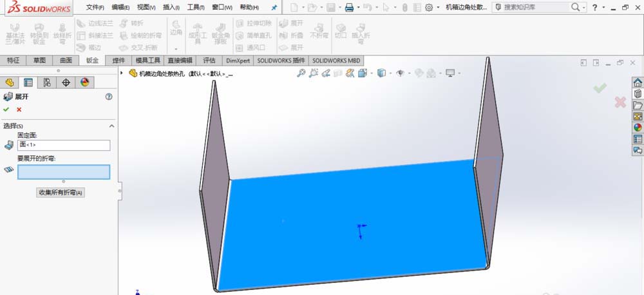The height and width of the screenshot is (295, 644).
Task: Open Apply Scene icon
Action: [x=431, y=73]
